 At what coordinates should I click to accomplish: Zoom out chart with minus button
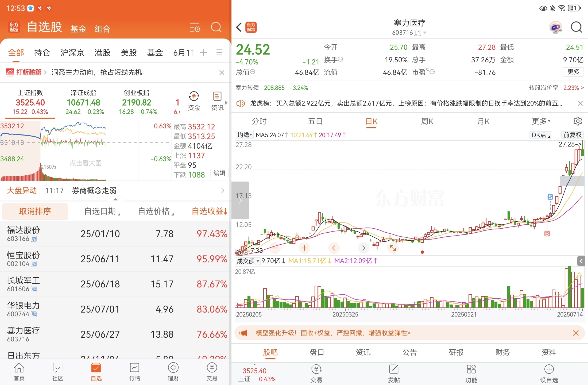pos(275,248)
